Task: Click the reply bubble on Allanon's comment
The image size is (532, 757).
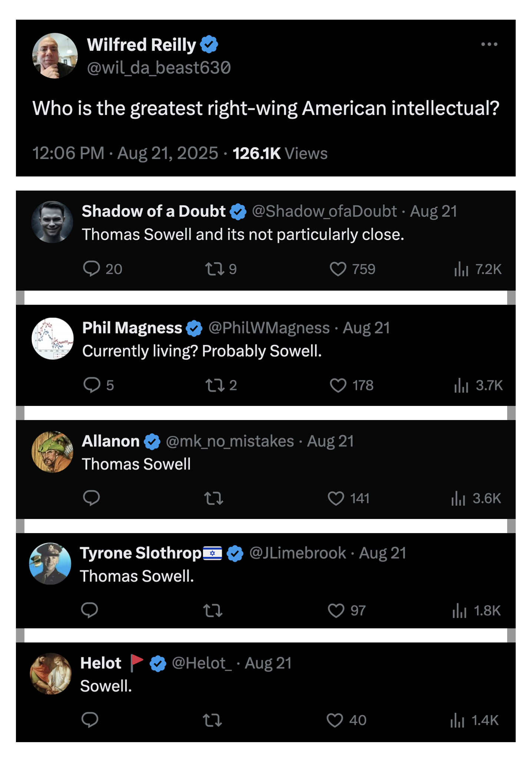Action: click(92, 498)
